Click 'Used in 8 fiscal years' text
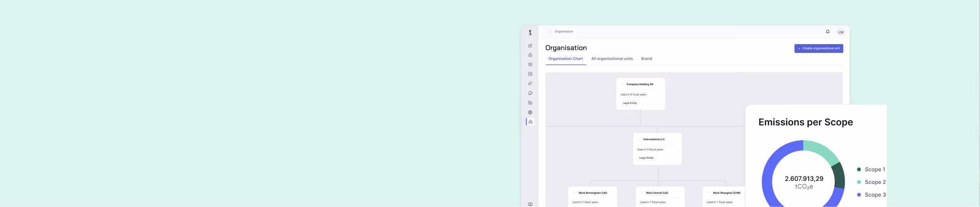This screenshot has height=207, width=980. point(633,95)
